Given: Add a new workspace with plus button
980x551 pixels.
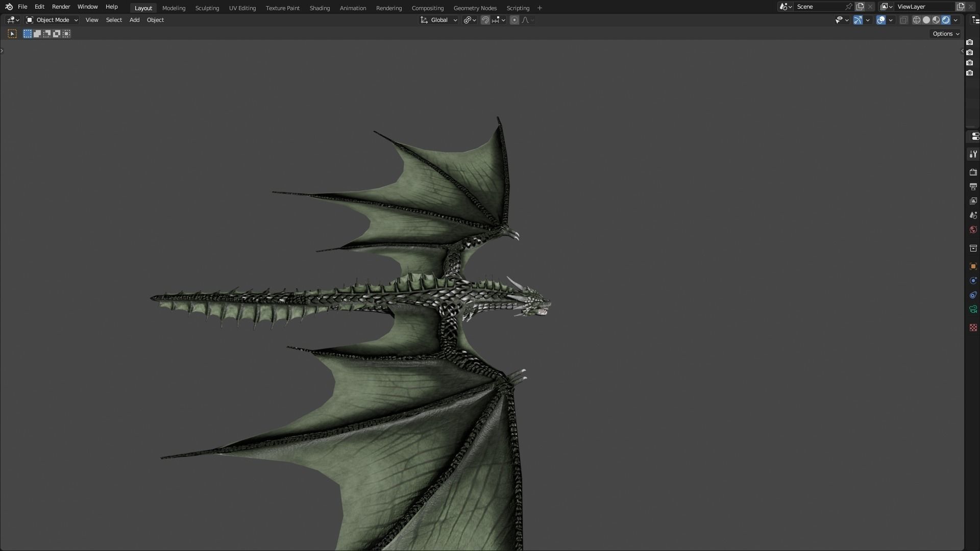Looking at the screenshot, I should point(540,8).
